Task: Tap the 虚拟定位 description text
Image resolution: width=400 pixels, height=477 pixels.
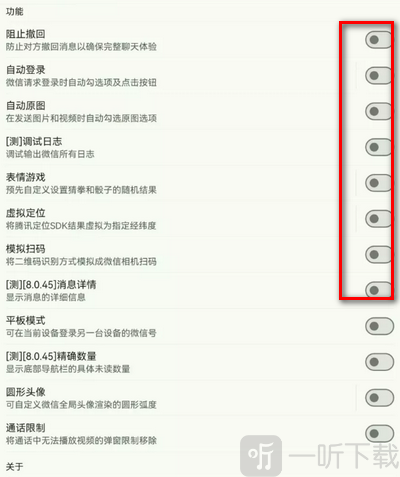Action: pos(81,226)
